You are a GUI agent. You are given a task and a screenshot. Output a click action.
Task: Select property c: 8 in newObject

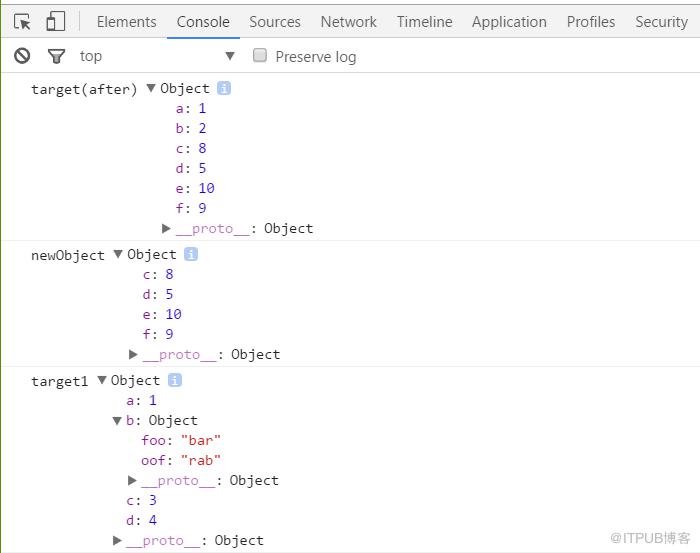[158, 274]
